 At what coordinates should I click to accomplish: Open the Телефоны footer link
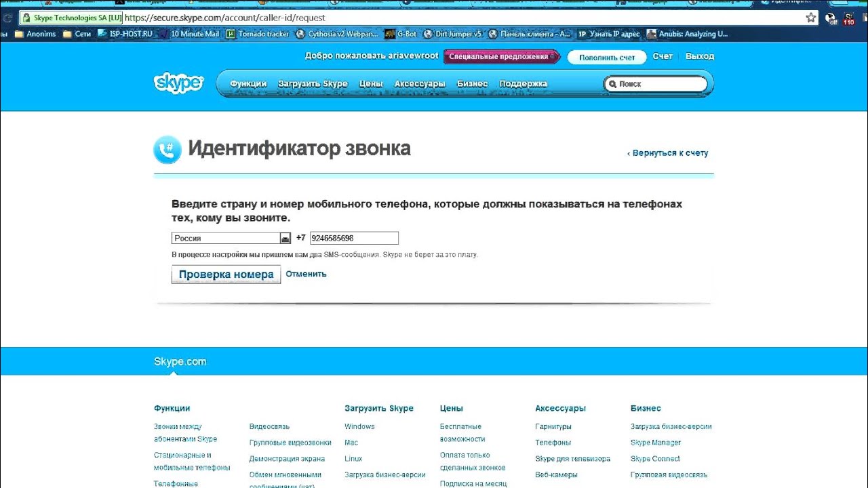553,443
